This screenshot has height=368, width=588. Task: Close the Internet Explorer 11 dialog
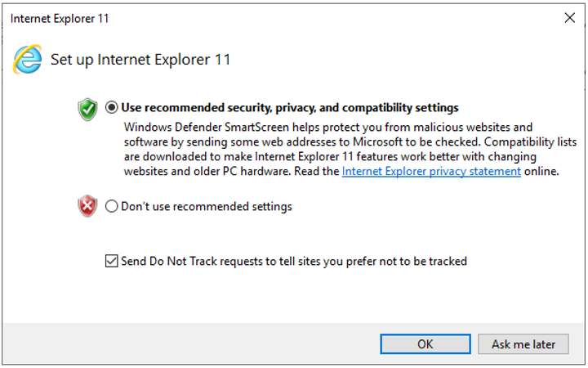(568, 17)
